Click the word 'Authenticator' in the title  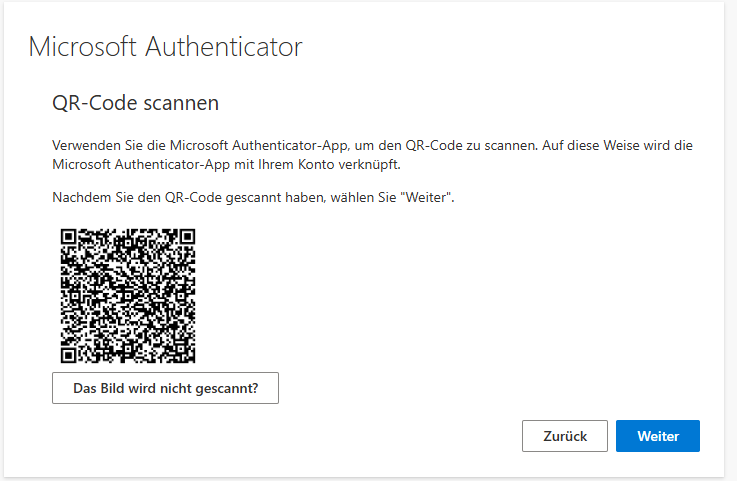224,47
